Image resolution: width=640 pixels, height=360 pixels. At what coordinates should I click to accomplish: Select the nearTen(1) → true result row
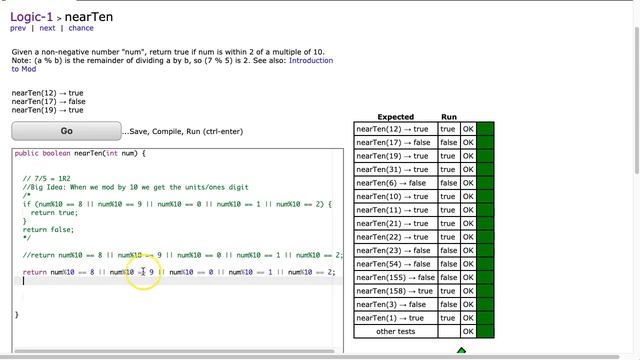424,318
